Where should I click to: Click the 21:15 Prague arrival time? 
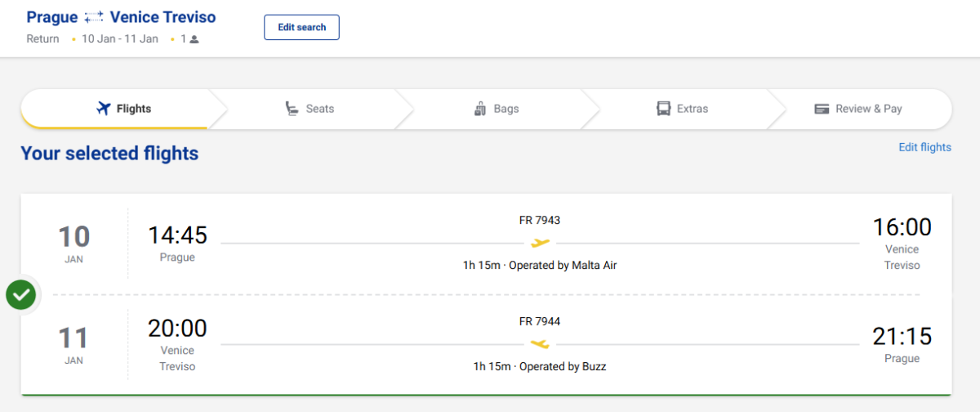pos(902,337)
